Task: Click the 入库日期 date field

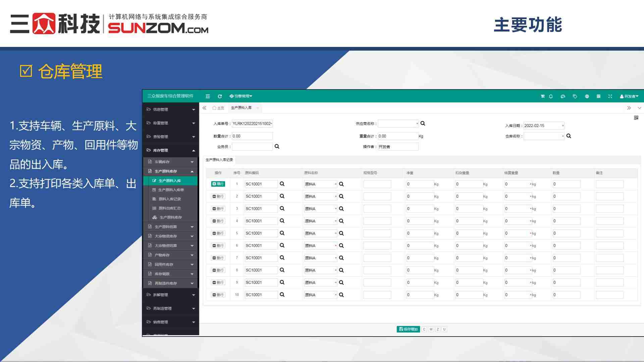Action: [543, 126]
